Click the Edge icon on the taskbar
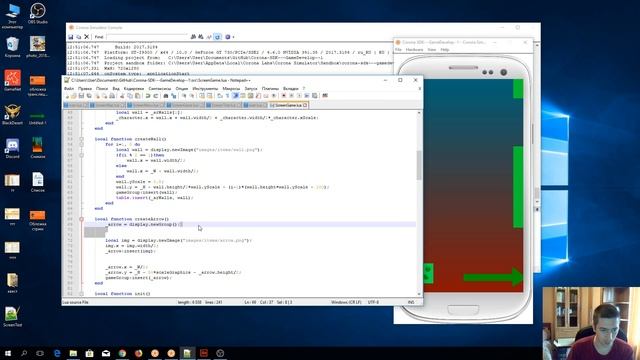Screen dimensions: 640x360 tap(57, 353)
